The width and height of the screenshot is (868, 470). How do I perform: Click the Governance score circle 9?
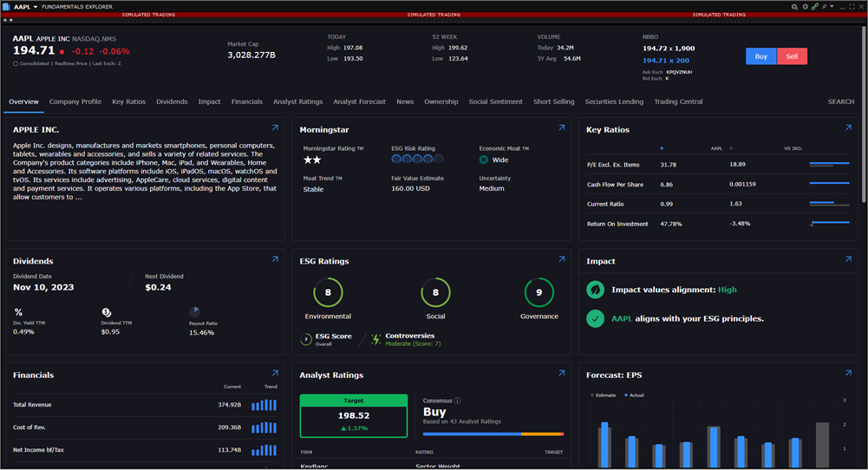pyautogui.click(x=539, y=292)
